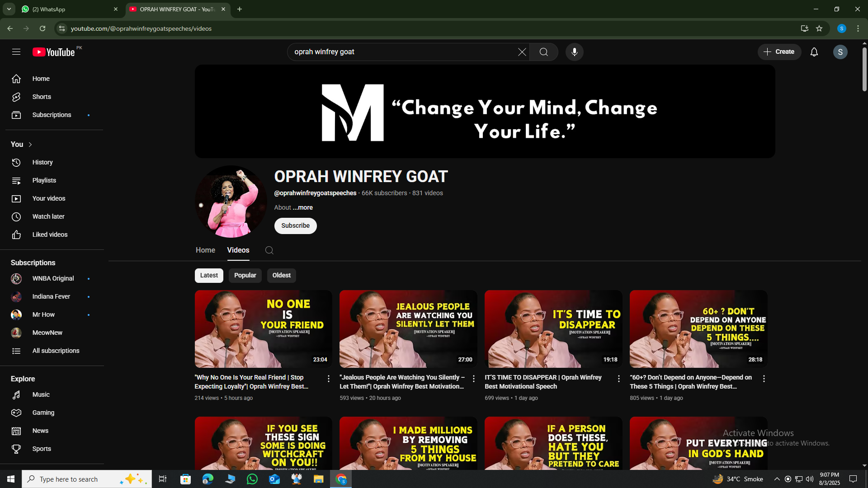Select the channel Videos tab

(238, 250)
